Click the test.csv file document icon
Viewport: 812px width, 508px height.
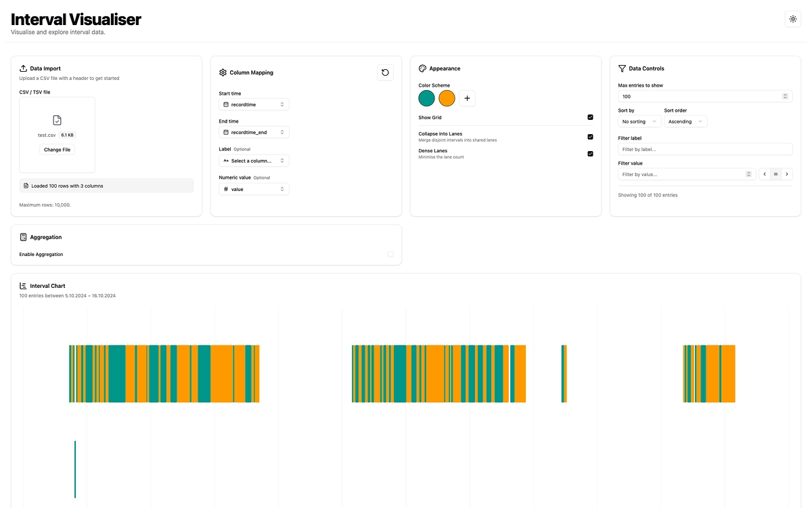(x=57, y=120)
